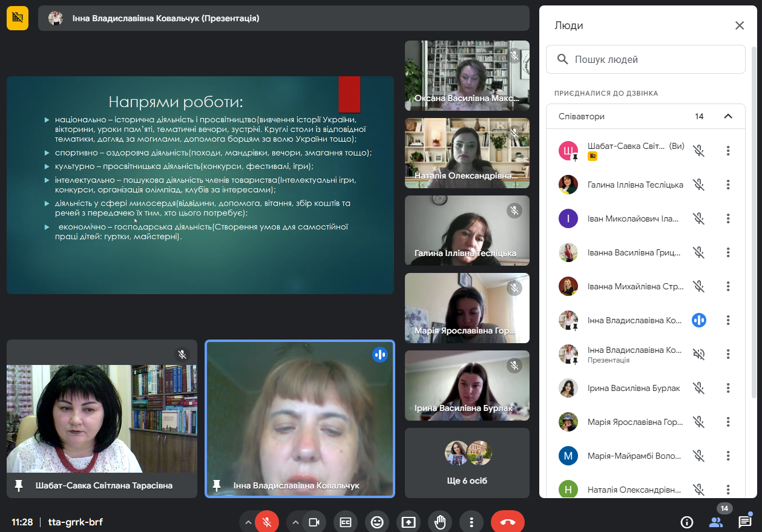Screen dimensions: 762x532
Task: Collapse the Співавтори section chevron
Action: pos(728,116)
